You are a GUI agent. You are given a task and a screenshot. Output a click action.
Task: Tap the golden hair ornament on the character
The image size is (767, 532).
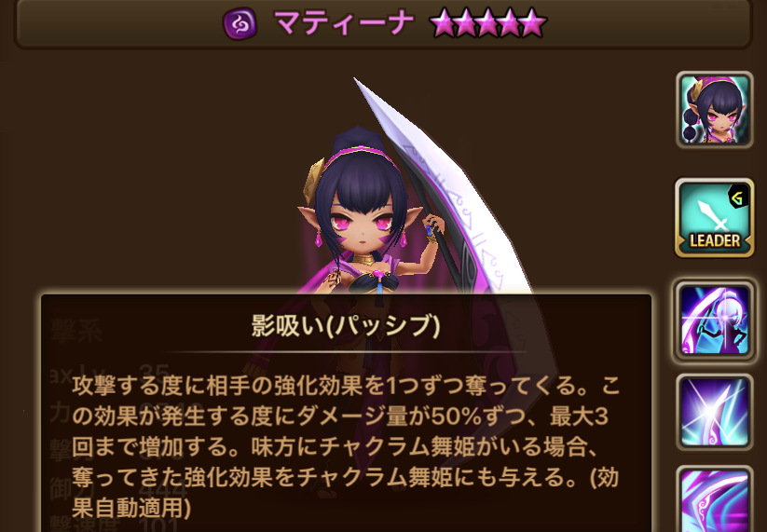pyautogui.click(x=313, y=181)
